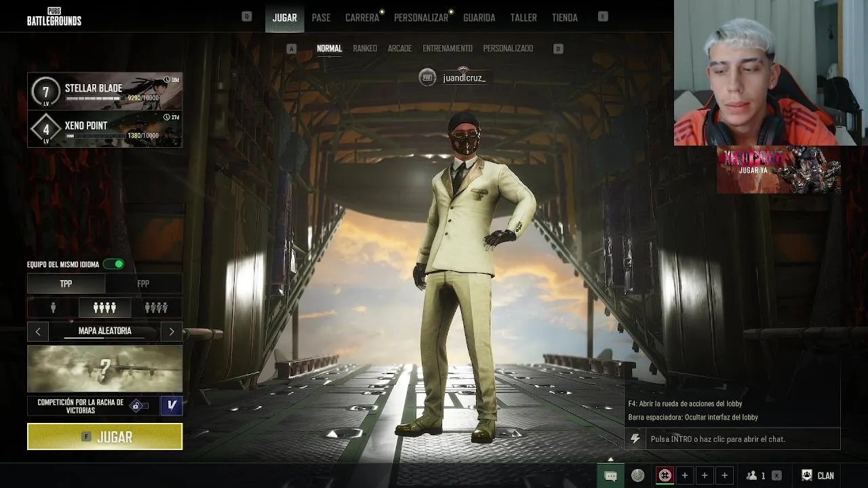Viewport: 868px width, 488px height.
Task: Select PERSONALIZADO sub-tab
Action: pyautogui.click(x=508, y=49)
